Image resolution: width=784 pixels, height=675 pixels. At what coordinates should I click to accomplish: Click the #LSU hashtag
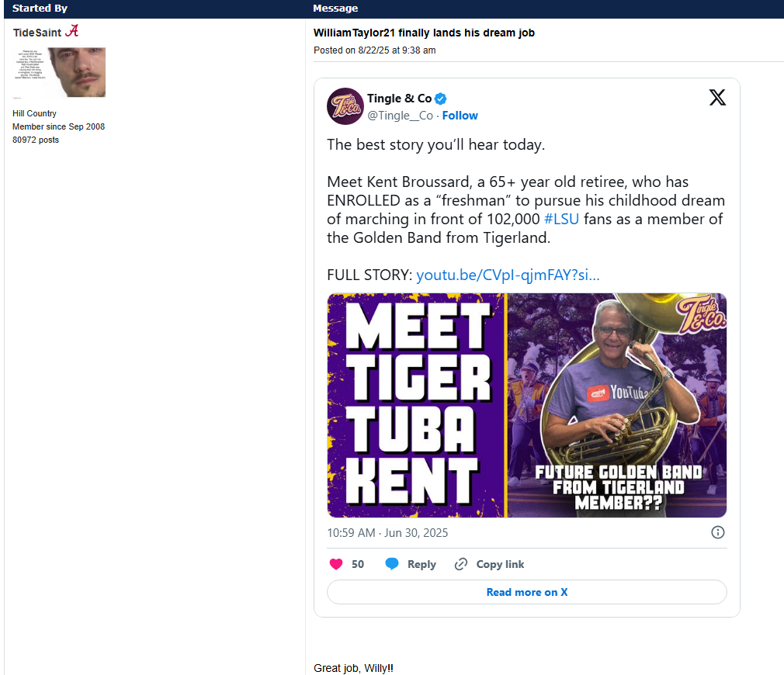(561, 219)
